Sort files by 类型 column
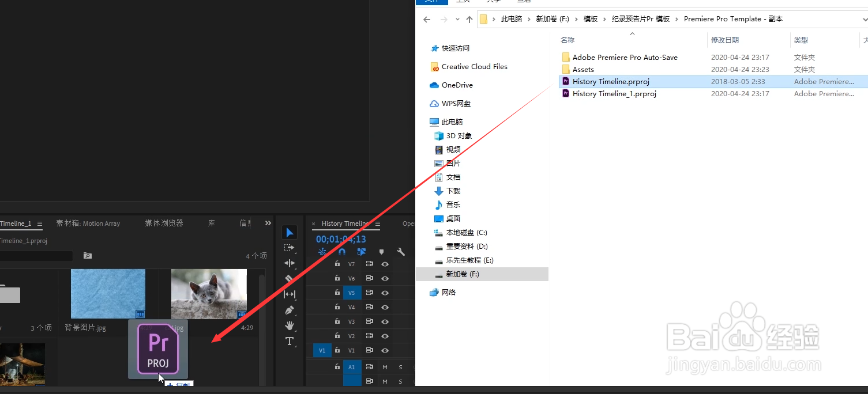The height and width of the screenshot is (394, 868). coord(801,40)
